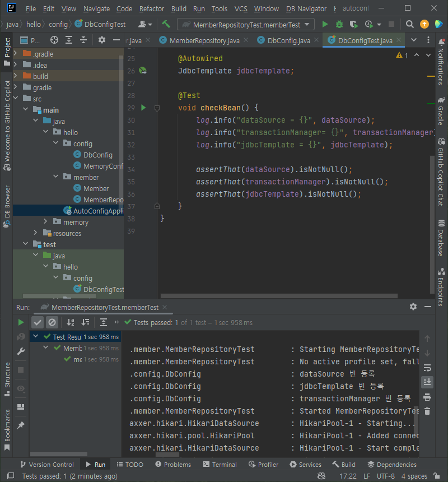Switch to the DbConfig.java editor tab

[288, 40]
